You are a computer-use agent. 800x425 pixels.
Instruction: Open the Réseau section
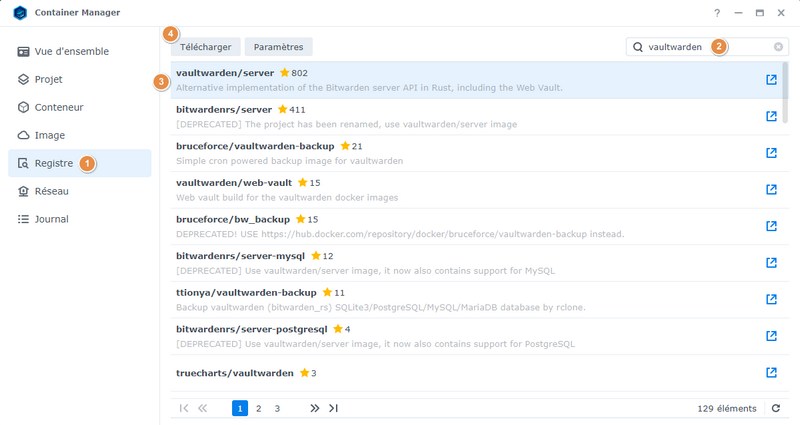coord(80,191)
